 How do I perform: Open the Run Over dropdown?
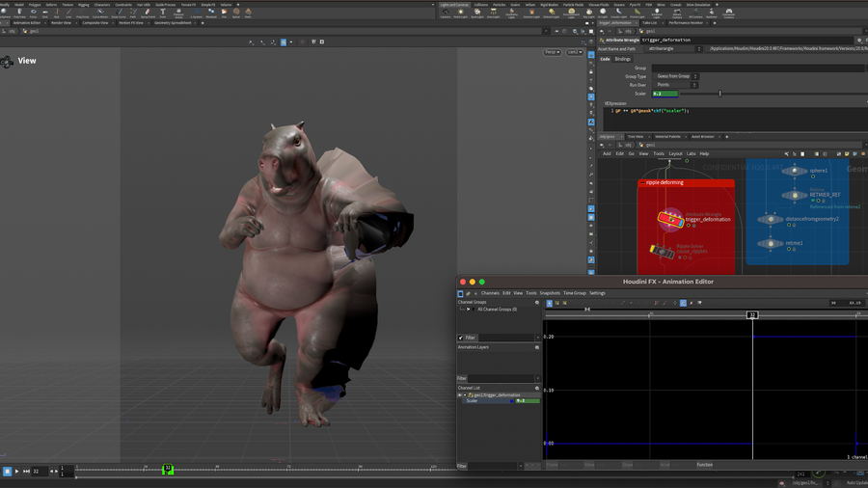[x=676, y=85]
